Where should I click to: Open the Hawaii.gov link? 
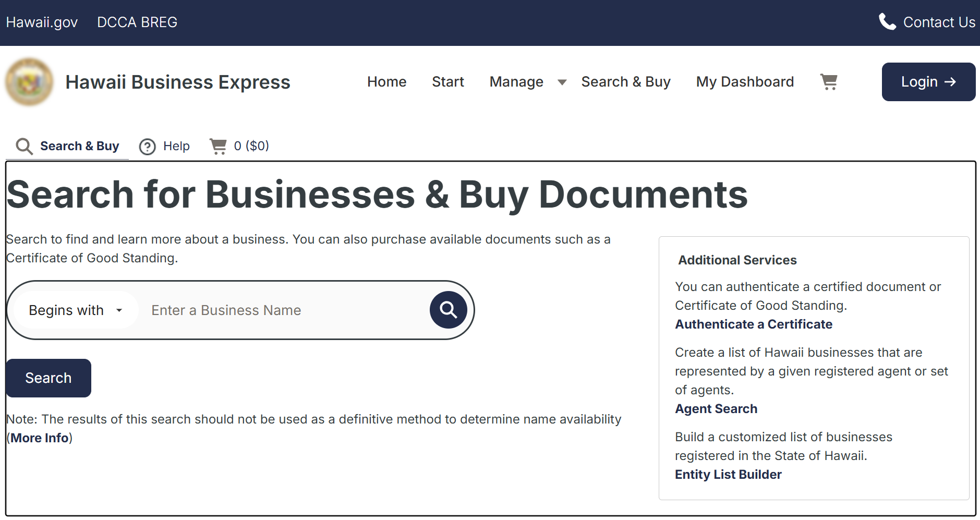[42, 22]
